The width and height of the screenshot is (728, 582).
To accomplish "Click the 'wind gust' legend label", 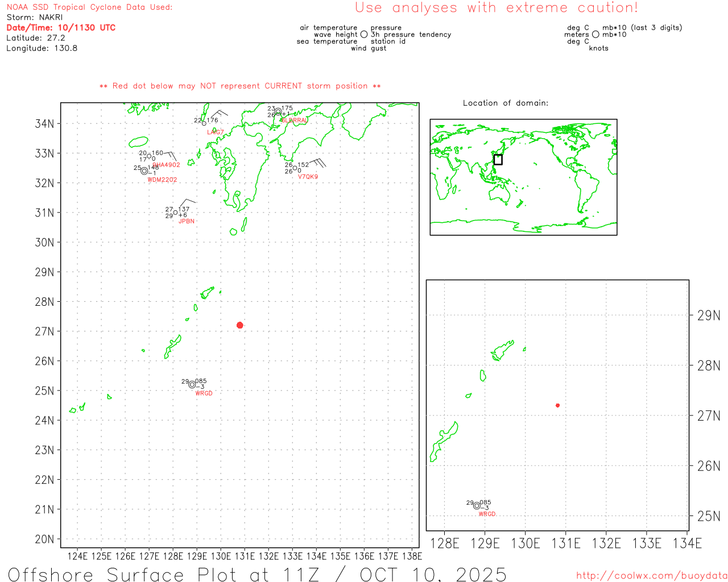I will pyautogui.click(x=369, y=48).
